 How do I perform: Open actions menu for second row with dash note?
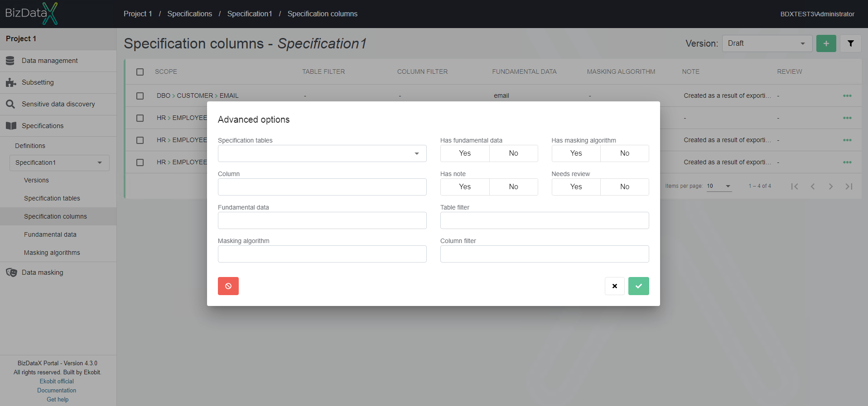click(847, 118)
